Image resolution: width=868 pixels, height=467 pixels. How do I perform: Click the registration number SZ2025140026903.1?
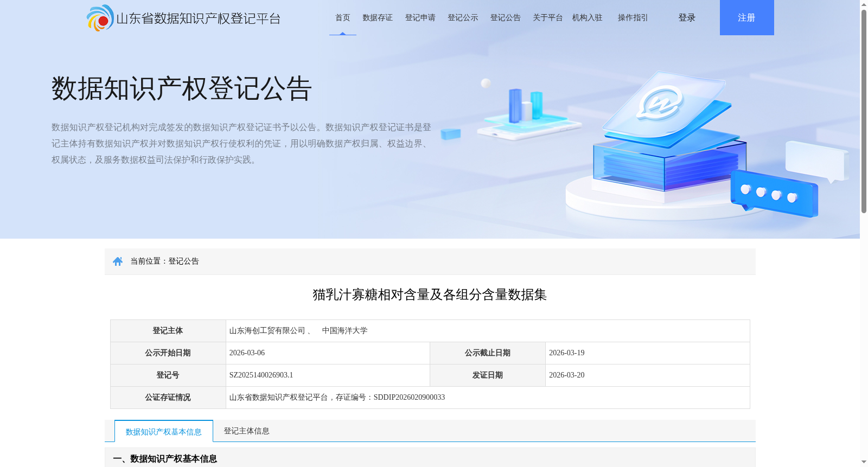click(261, 375)
